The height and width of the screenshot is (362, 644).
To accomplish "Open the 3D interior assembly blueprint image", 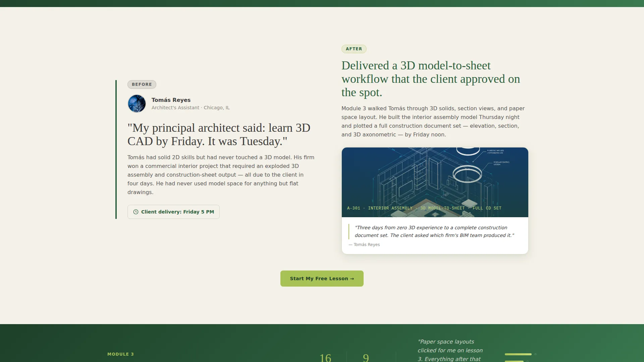I will coord(435,182).
